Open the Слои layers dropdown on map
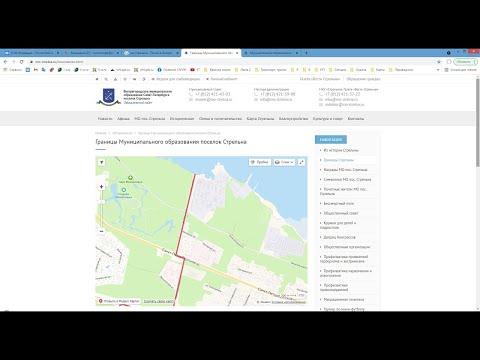This screenshot has height=360, width=480. tap(284, 162)
